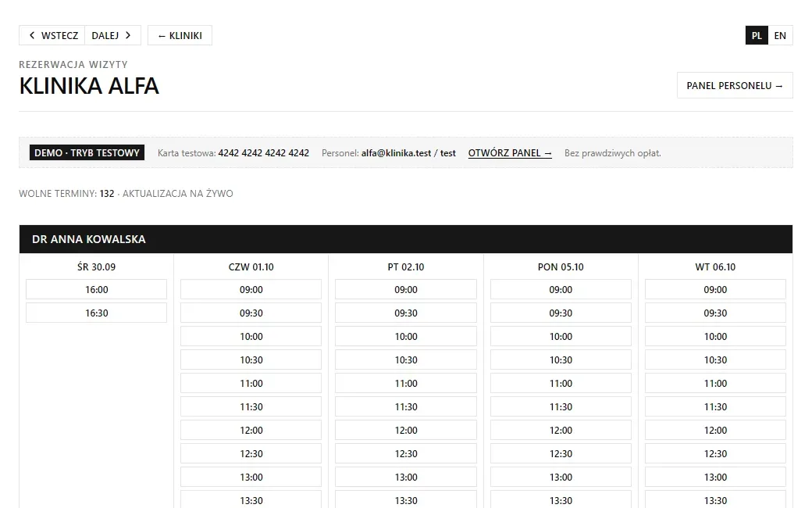Click the PON 05.10 date header
812x508 pixels.
[561, 267]
